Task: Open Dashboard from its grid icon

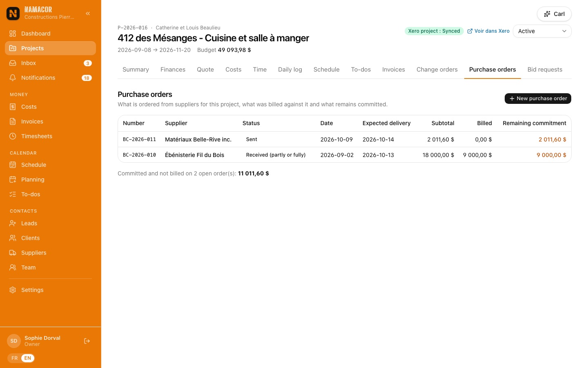Action: point(13,34)
